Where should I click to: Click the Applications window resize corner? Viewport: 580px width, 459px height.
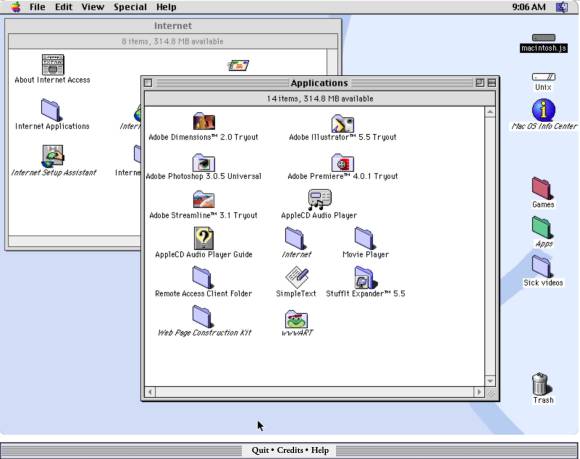[x=490, y=392]
